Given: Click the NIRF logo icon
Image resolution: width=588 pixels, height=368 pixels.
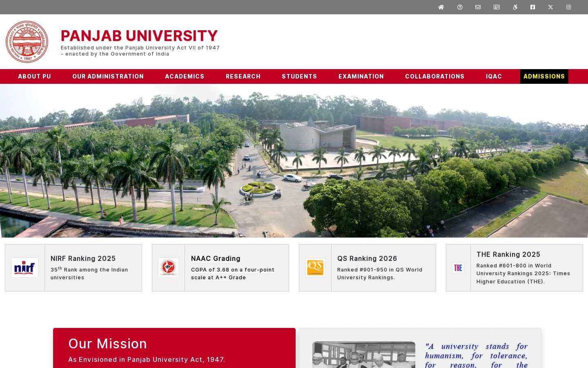Looking at the screenshot, I should point(24,268).
